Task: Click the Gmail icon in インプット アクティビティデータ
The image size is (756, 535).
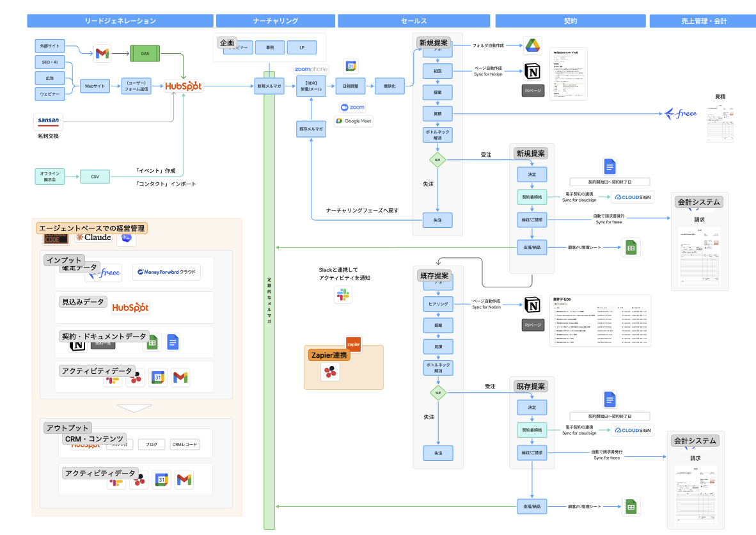Action: point(180,377)
